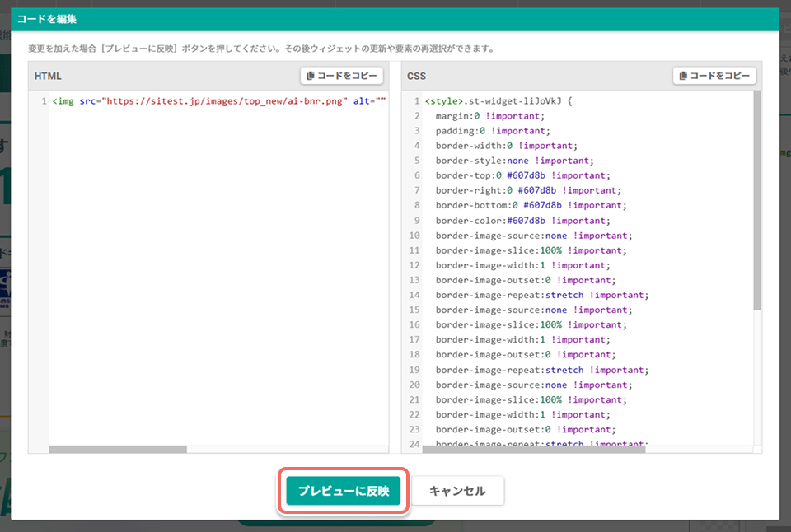
Task: Click the padding:0 line in CSS
Action: coord(493,131)
